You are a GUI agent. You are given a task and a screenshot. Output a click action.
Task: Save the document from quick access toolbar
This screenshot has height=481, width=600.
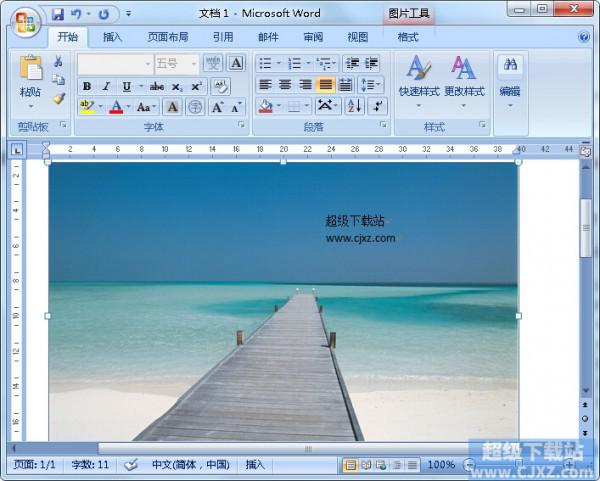58,15
